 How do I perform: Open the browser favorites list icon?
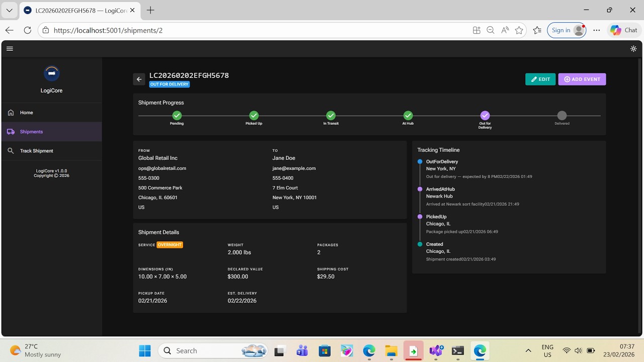[x=537, y=30]
